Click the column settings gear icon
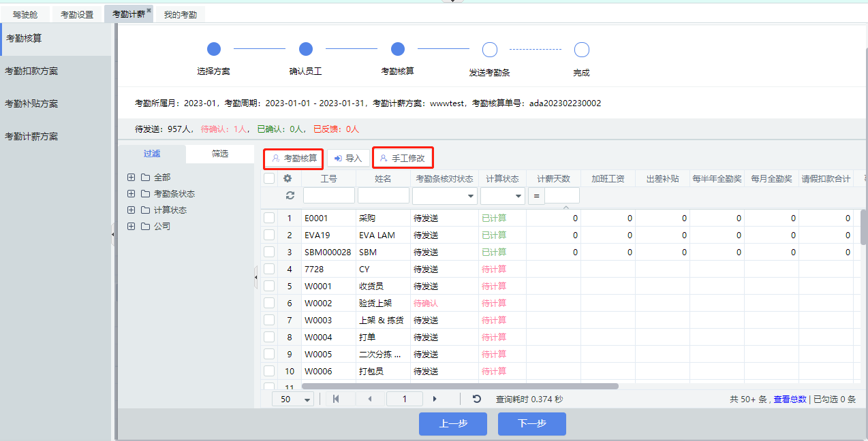 pos(288,178)
